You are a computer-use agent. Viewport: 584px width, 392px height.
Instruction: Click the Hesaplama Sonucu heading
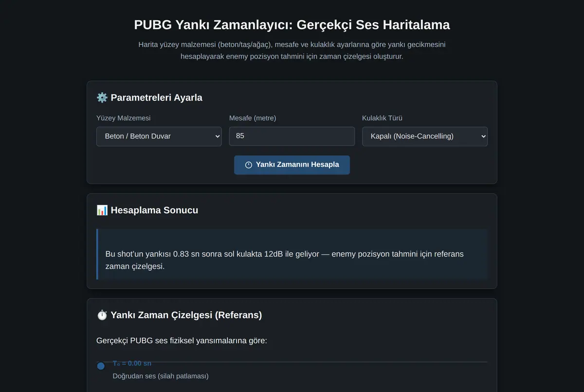[x=154, y=210]
